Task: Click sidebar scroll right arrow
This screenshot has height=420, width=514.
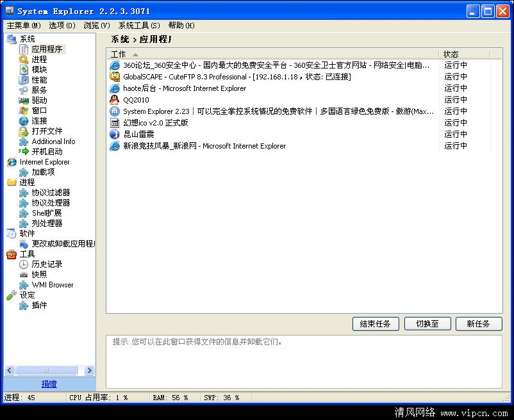Action: 89,370
